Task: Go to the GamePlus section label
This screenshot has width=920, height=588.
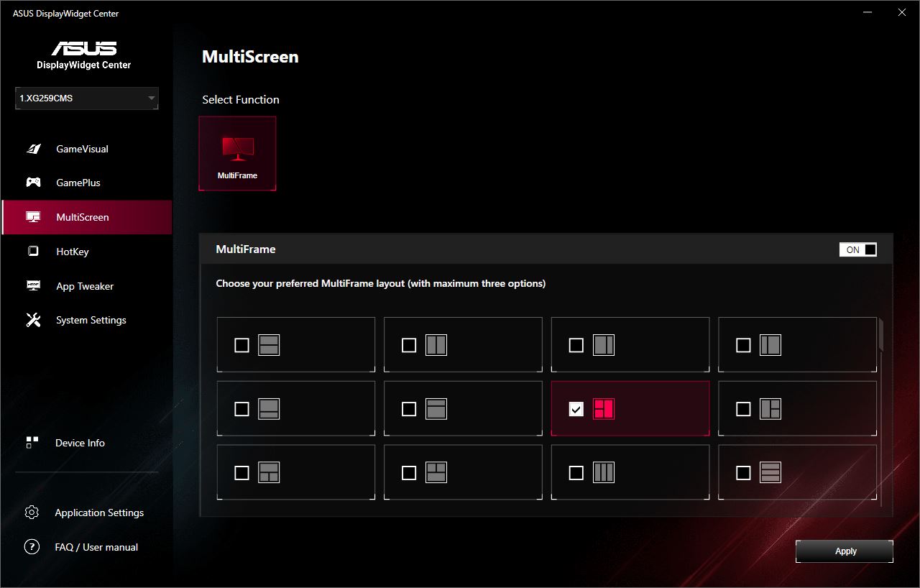Action: 78,183
